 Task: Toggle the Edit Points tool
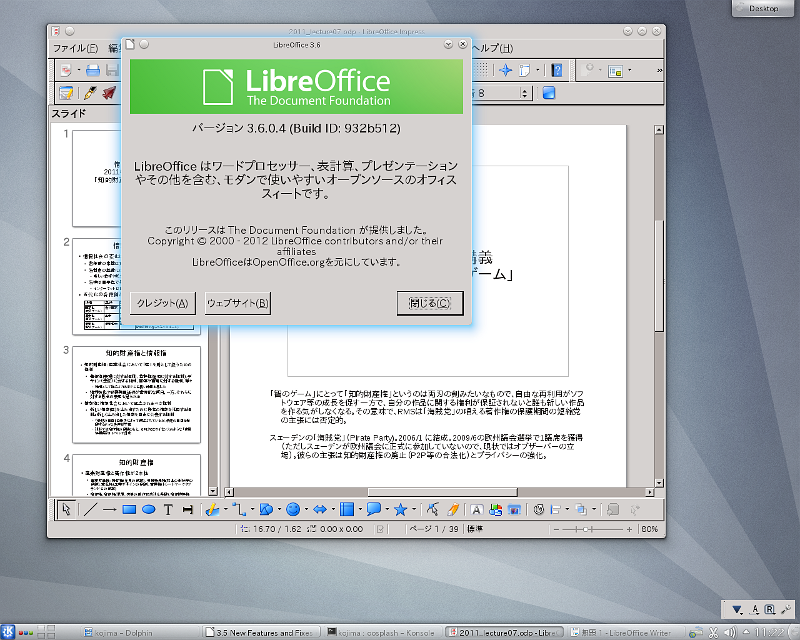pos(433,509)
